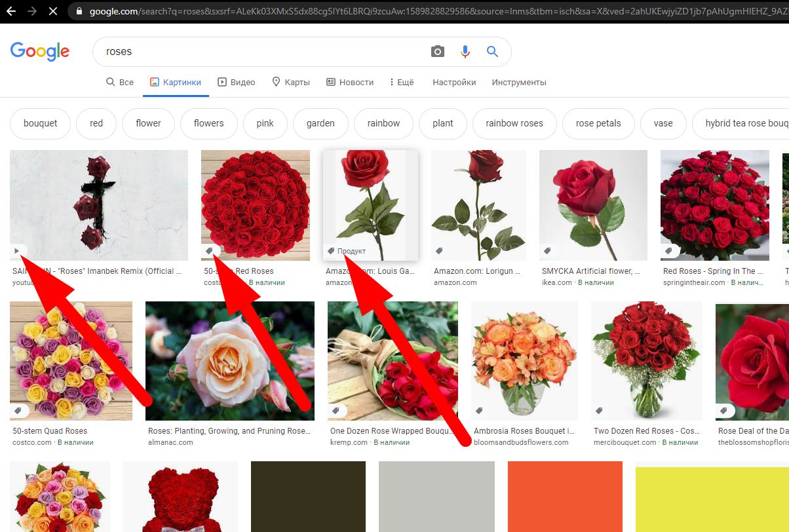Open the Все search tab
Image resolution: width=789 pixels, height=532 pixels.
coord(120,82)
